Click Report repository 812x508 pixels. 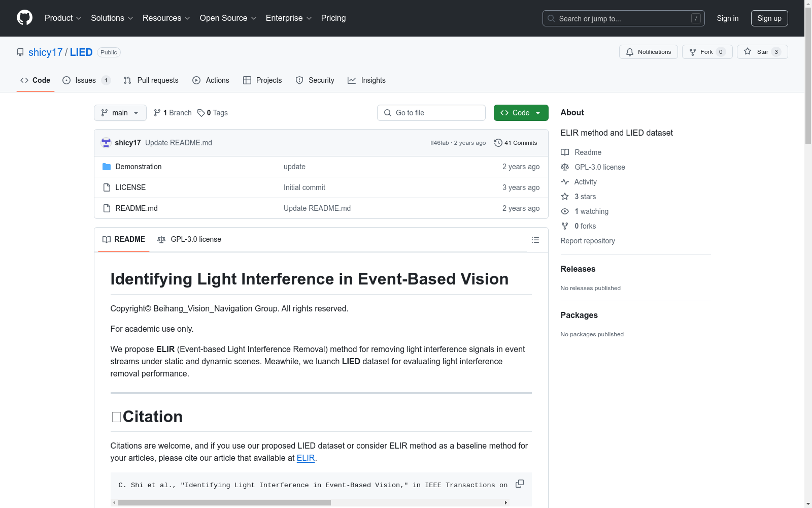click(x=588, y=241)
